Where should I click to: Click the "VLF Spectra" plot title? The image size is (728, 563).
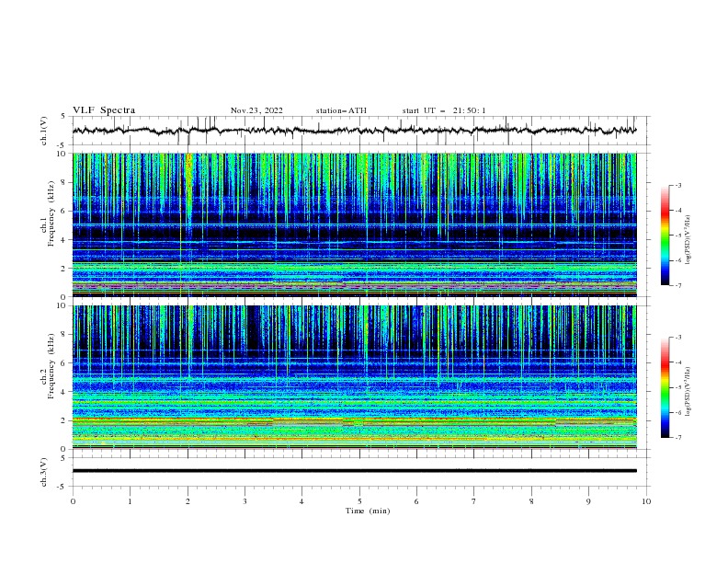(104, 110)
